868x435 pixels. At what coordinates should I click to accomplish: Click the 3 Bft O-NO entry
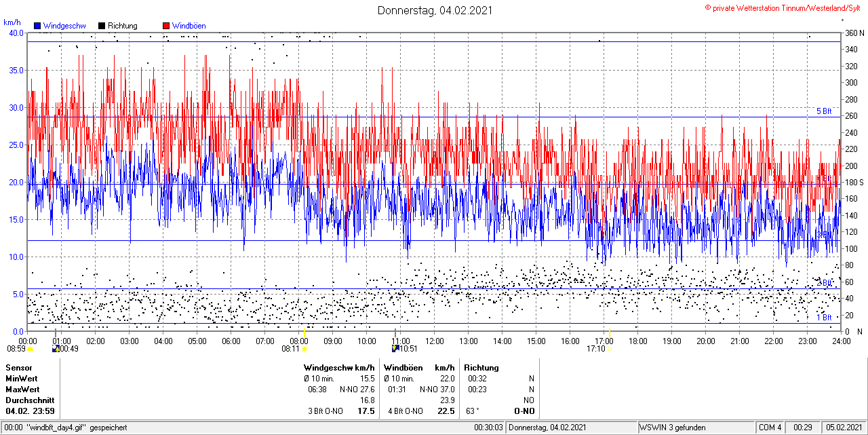325,411
